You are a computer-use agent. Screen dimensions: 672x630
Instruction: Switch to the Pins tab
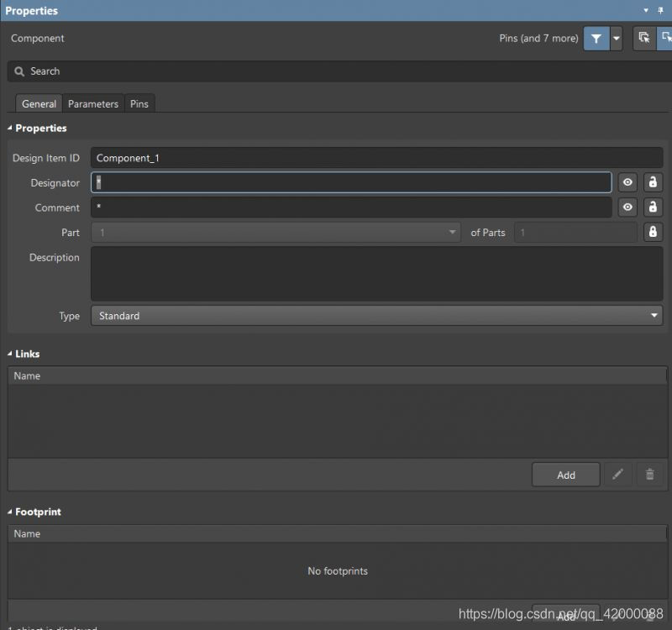pyautogui.click(x=139, y=104)
